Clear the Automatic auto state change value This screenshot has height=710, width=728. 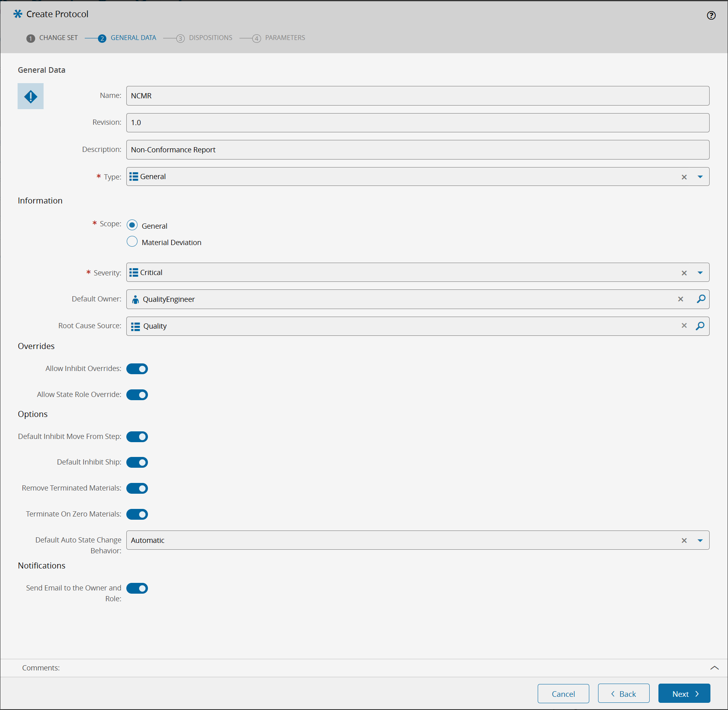tap(684, 540)
